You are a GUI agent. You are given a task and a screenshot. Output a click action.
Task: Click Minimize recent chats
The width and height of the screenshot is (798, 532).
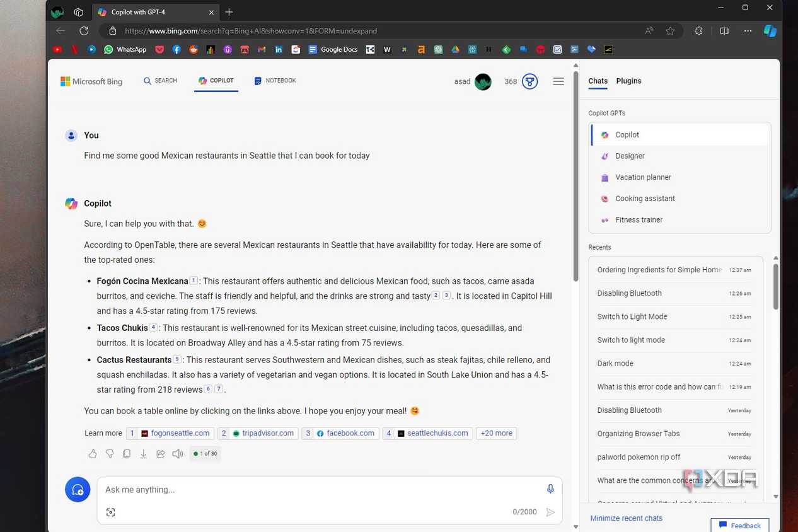(626, 518)
